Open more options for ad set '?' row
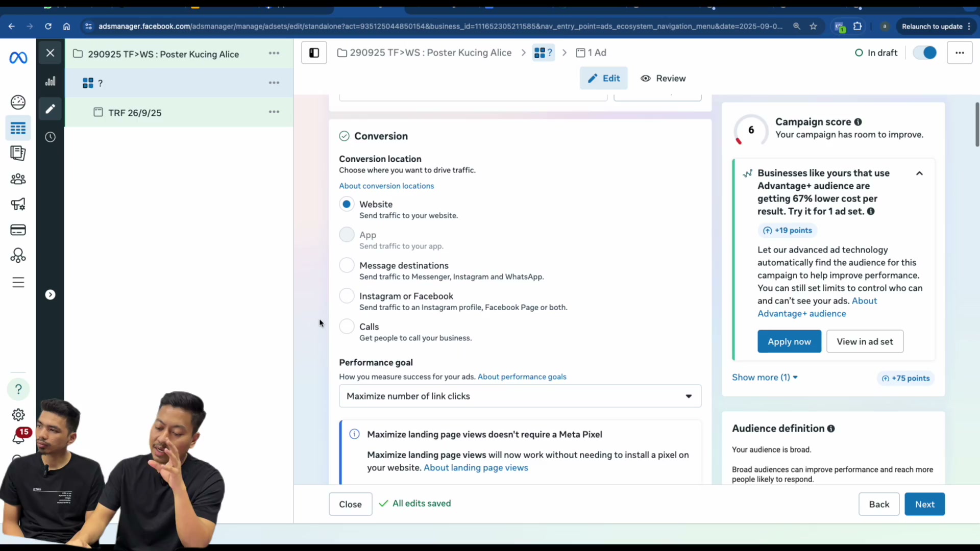This screenshot has width=980, height=551. coord(274,83)
